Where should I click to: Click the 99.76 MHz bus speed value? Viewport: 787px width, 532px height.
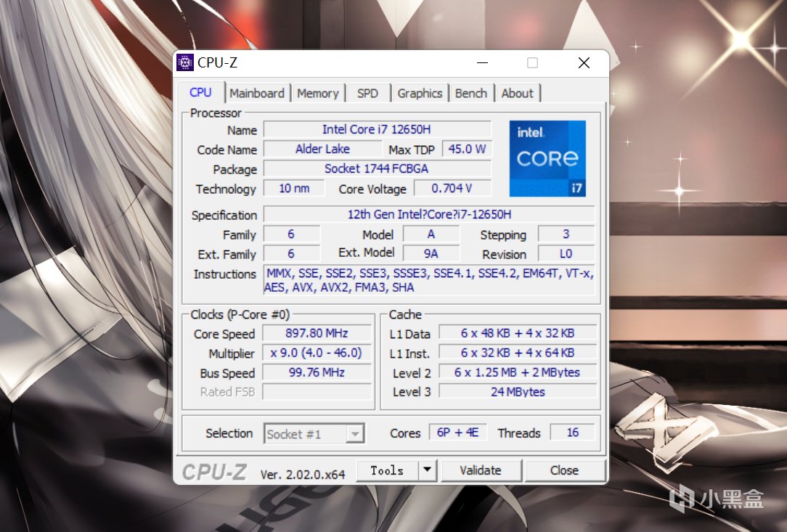(317, 372)
